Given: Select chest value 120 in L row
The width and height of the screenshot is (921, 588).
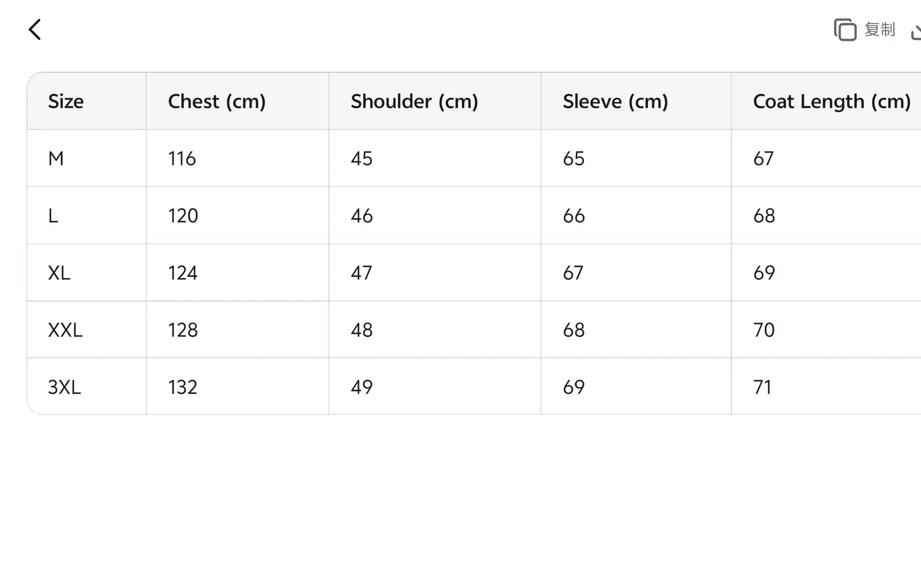Looking at the screenshot, I should click(183, 216).
